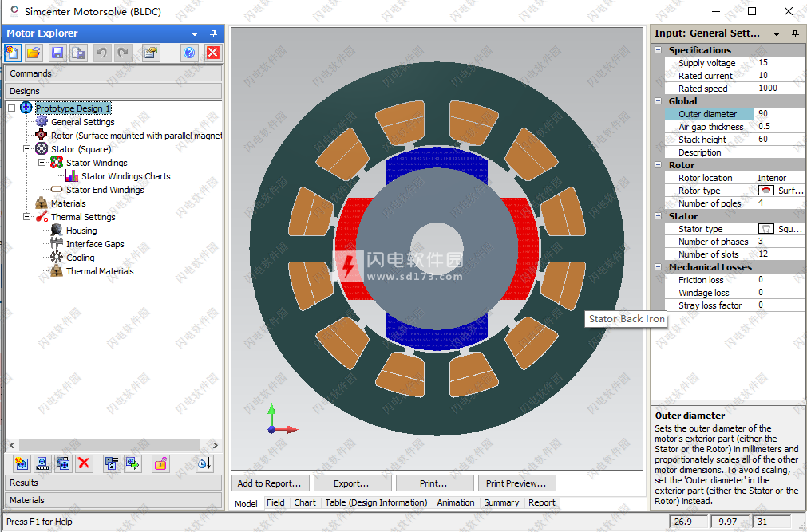The width and height of the screenshot is (807, 532).
Task: Switch to the Field tab
Action: point(275,502)
